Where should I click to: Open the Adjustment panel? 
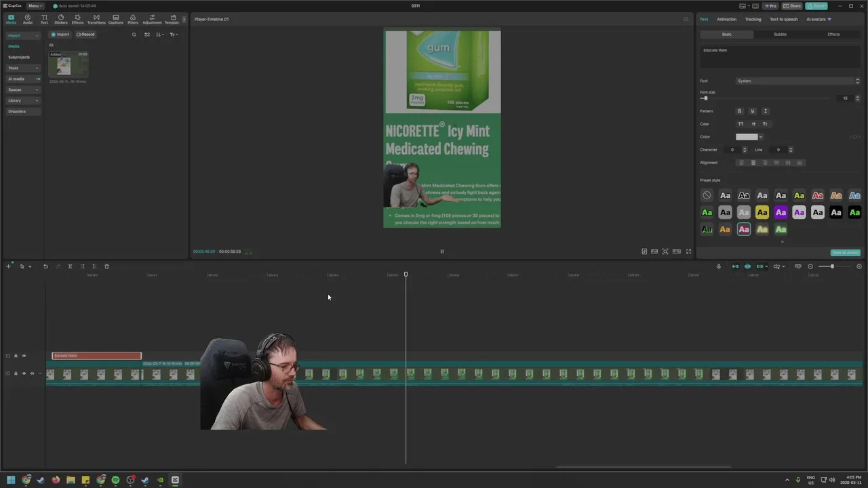point(152,19)
